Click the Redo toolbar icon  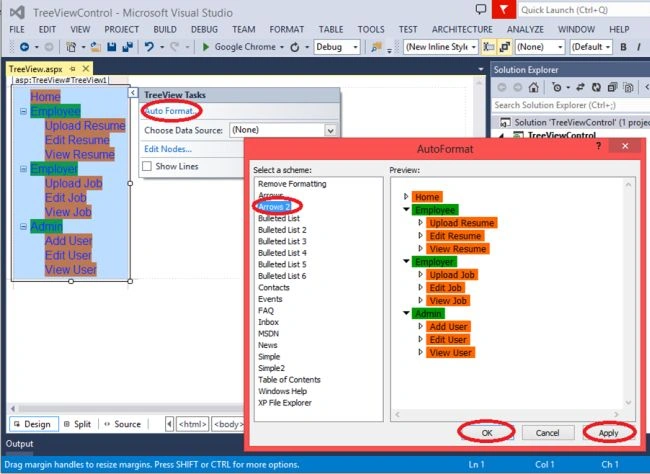(x=175, y=47)
